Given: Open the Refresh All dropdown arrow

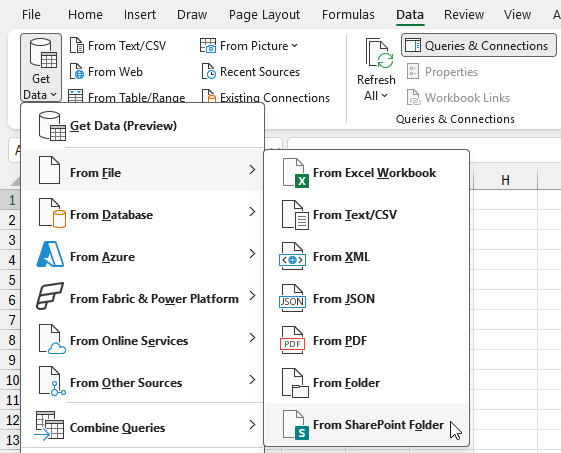Looking at the screenshot, I should (385, 96).
